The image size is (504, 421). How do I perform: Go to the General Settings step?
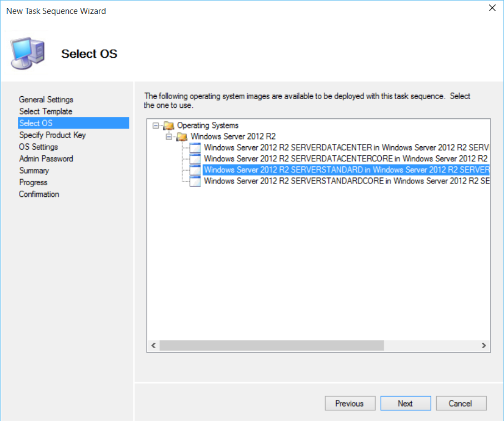[x=46, y=100]
